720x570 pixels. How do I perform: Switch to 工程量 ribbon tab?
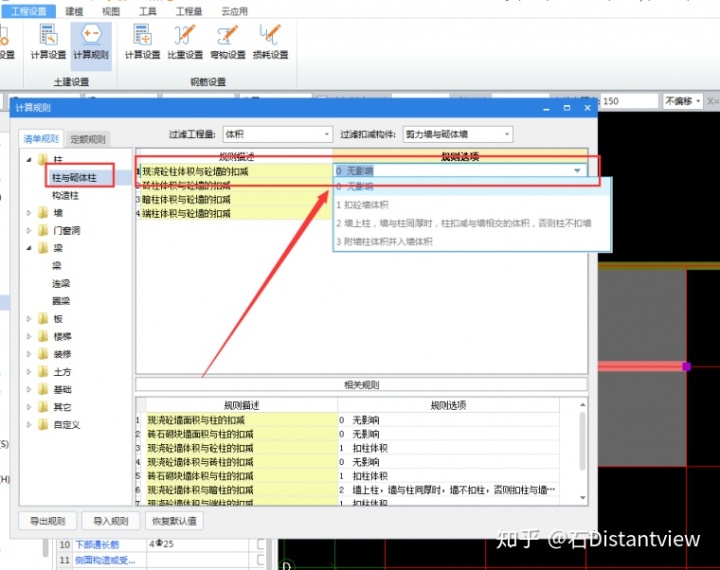coord(189,11)
